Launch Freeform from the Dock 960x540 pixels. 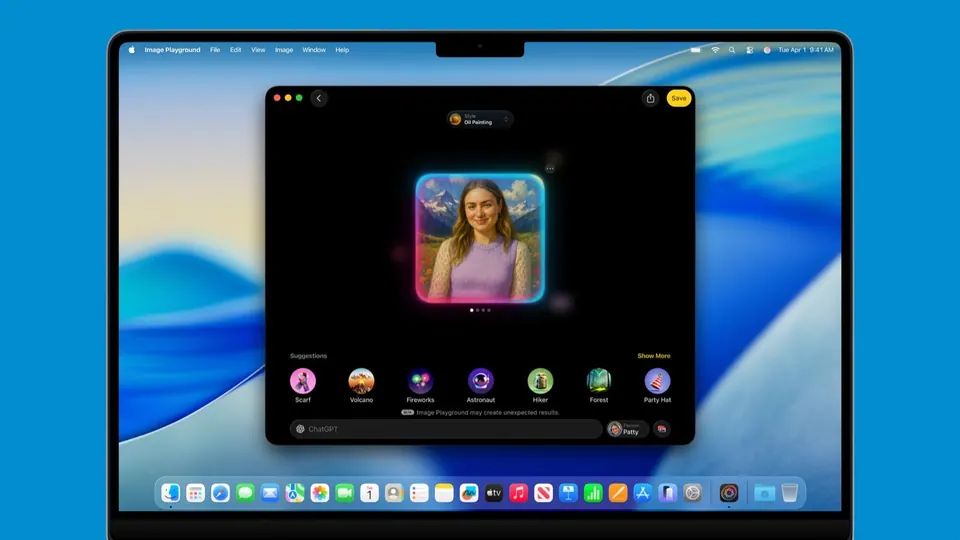click(x=469, y=493)
